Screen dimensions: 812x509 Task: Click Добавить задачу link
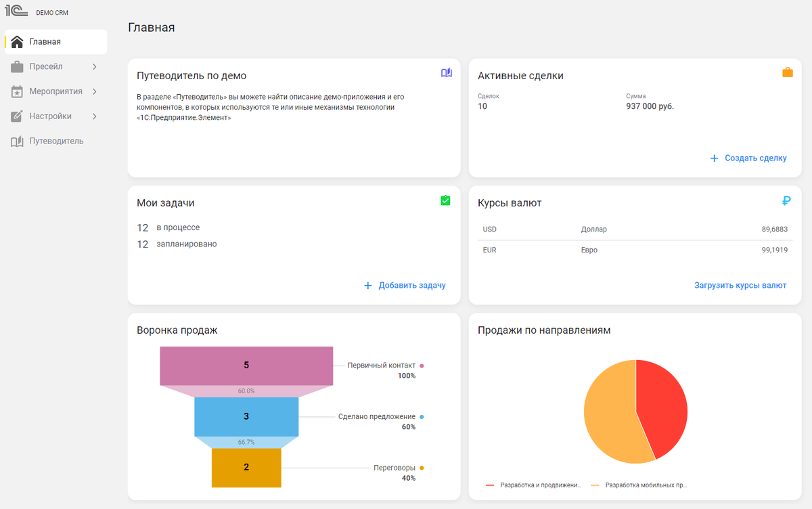click(405, 286)
